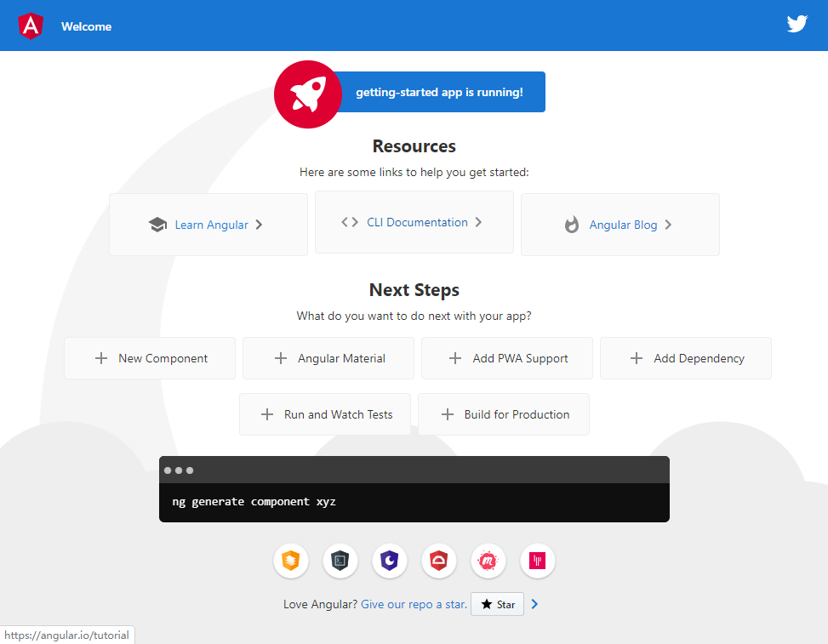The width and height of the screenshot is (828, 644).
Task: Open the orange stacked-layers shield logo link
Action: [291, 561]
